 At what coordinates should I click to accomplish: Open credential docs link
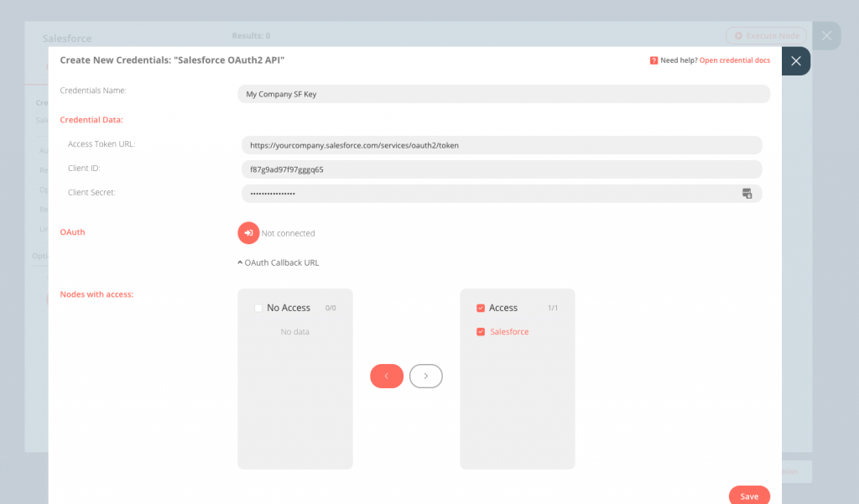pos(734,60)
